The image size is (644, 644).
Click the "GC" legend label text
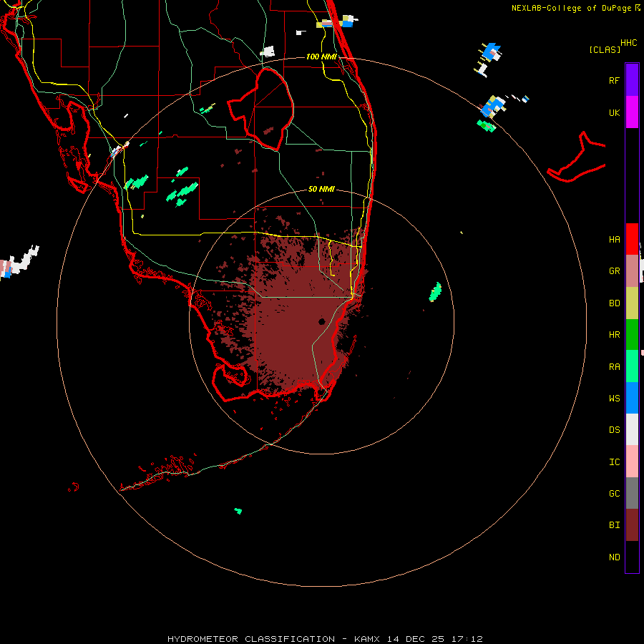[x=614, y=493]
